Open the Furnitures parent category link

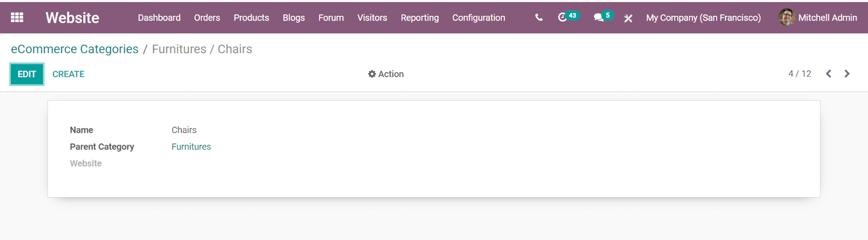click(x=191, y=147)
